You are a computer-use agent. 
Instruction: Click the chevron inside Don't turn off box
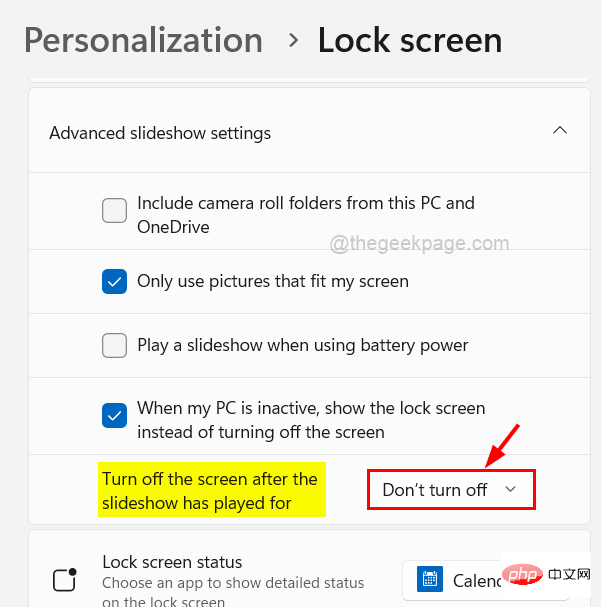click(x=510, y=489)
